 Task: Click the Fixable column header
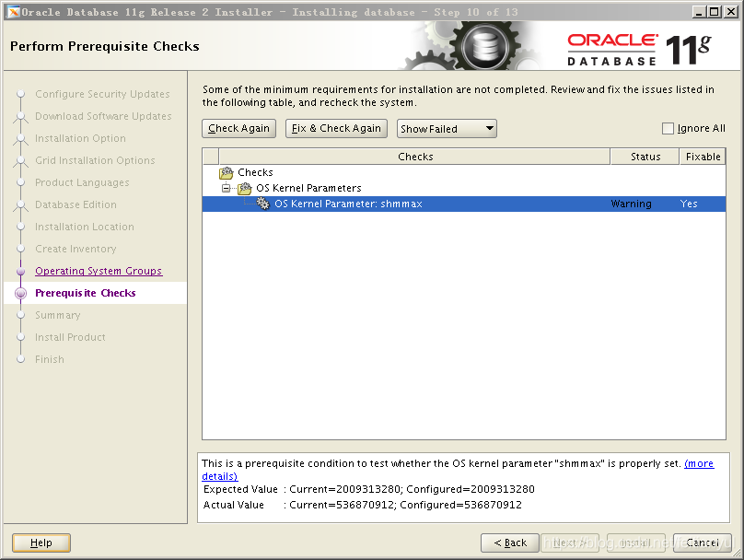click(x=703, y=157)
